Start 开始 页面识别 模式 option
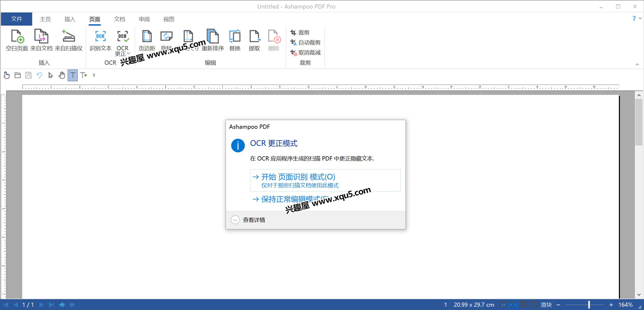The height and width of the screenshot is (310, 644). (x=325, y=180)
